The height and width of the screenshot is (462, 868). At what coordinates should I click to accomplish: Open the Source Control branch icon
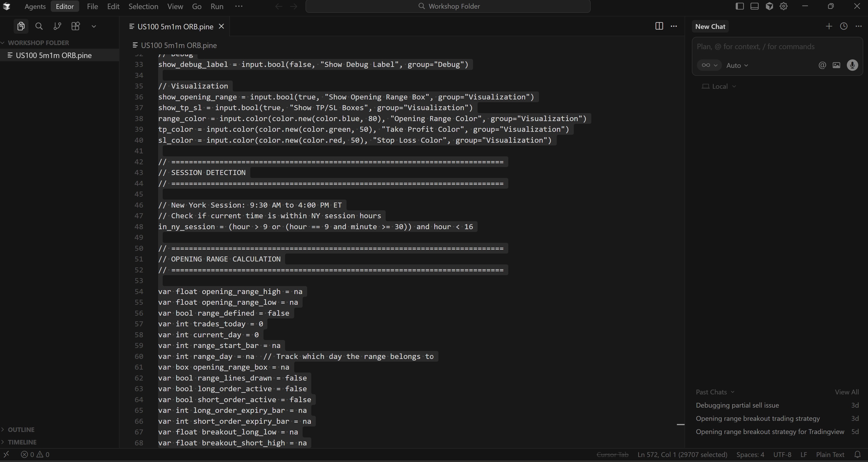coord(57,26)
